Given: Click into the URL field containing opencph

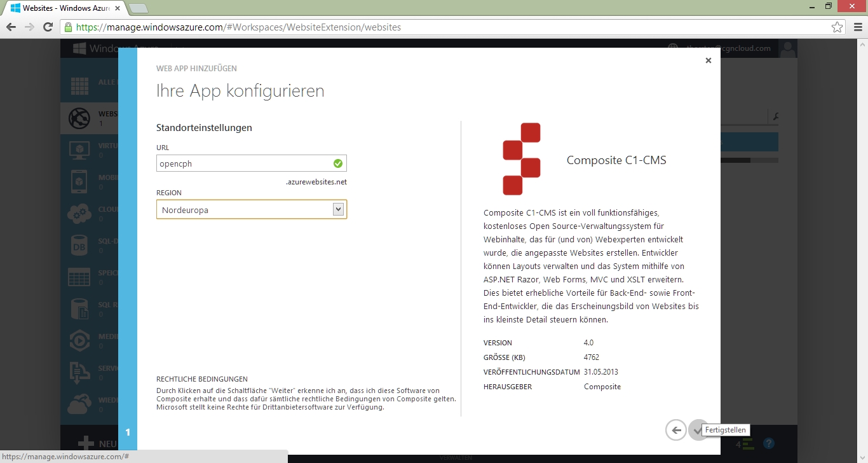Looking at the screenshot, I should click(245, 163).
